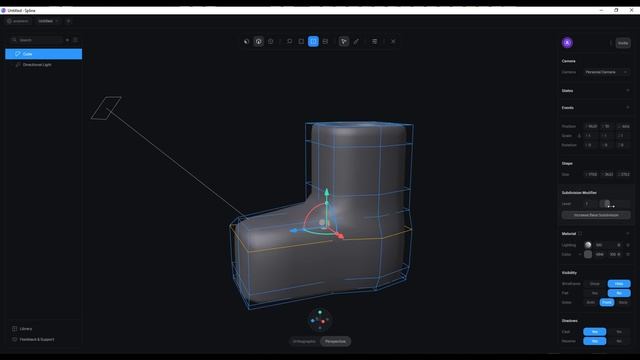Open Library link
Screen dimensions: 640x360
point(26,329)
